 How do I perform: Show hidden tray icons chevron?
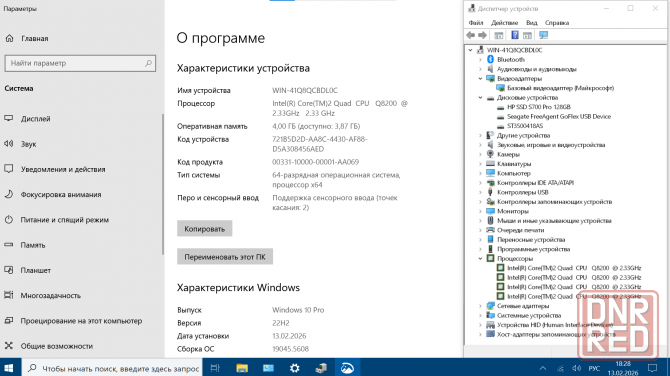(543, 368)
